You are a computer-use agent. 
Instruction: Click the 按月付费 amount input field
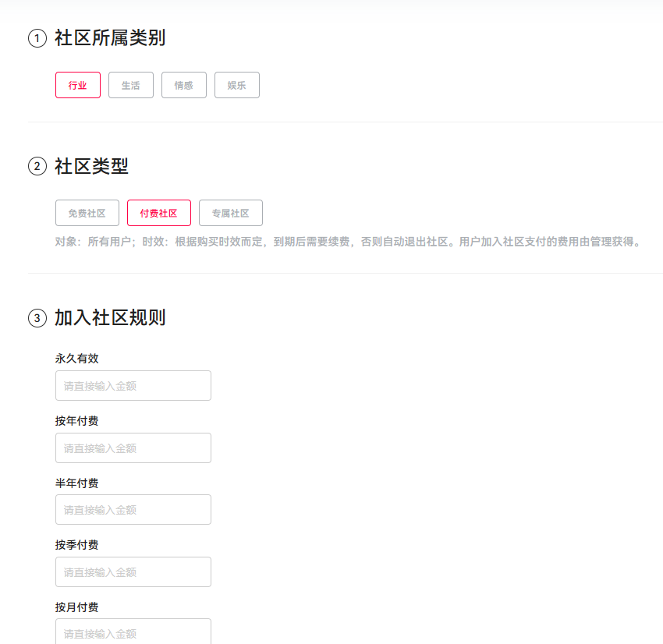pyautogui.click(x=133, y=632)
